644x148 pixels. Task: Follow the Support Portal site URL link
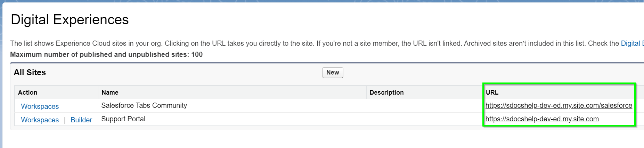click(x=542, y=119)
